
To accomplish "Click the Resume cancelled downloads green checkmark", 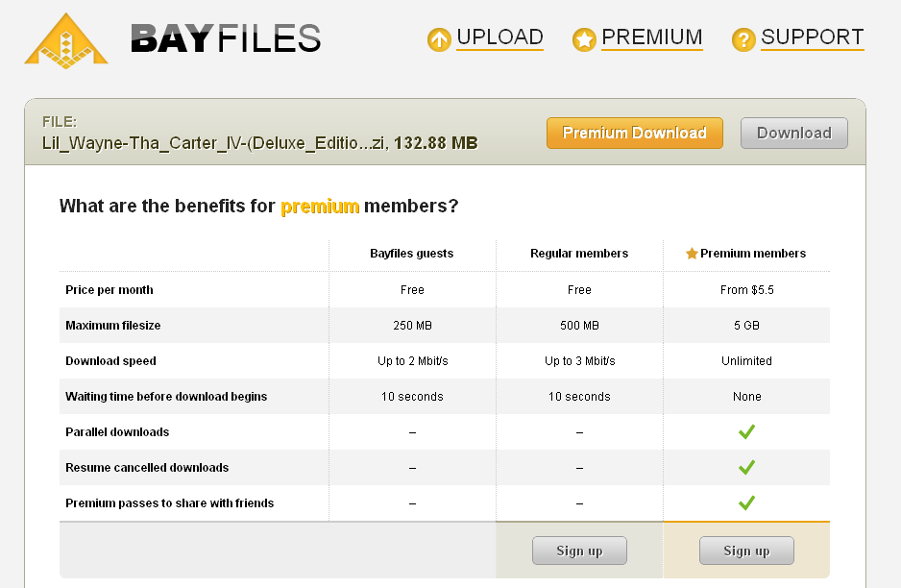I will pos(746,467).
